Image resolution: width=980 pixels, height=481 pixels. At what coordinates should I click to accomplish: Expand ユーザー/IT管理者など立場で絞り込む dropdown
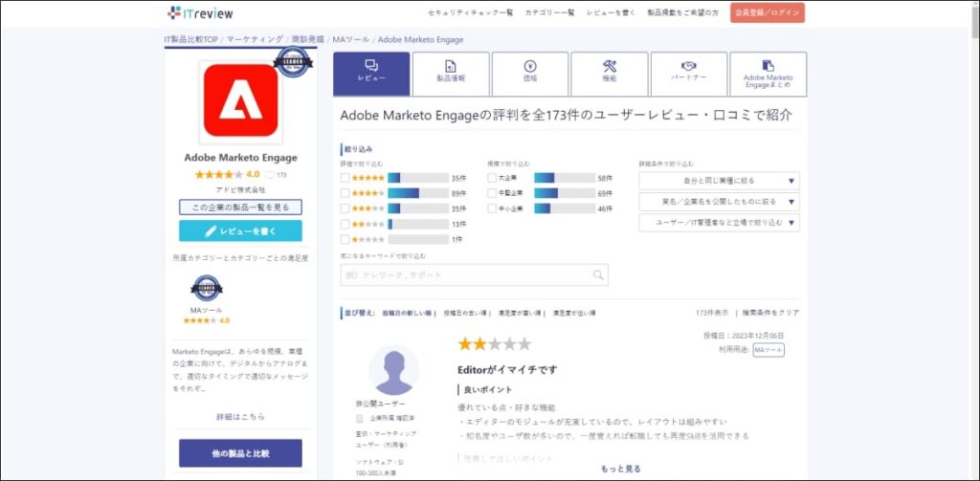719,223
